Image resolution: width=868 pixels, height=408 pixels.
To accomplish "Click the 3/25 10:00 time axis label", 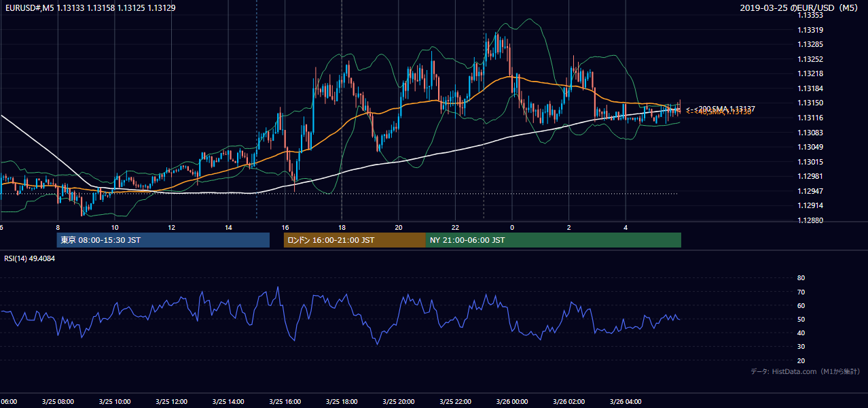I will [114, 402].
